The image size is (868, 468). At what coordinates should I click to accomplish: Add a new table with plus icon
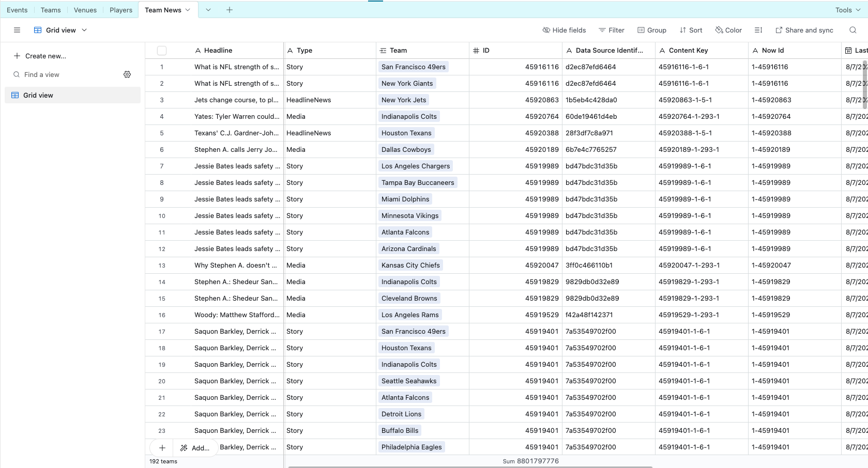point(230,10)
